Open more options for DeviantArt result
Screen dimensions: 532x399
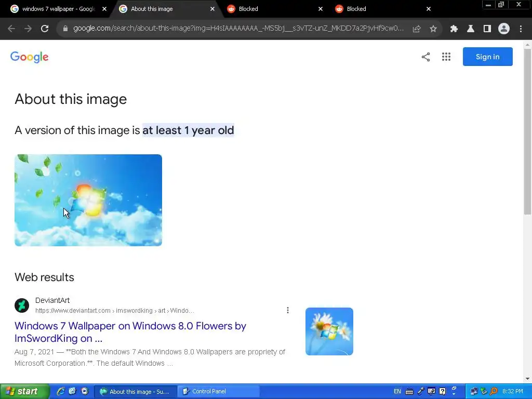pyautogui.click(x=288, y=310)
